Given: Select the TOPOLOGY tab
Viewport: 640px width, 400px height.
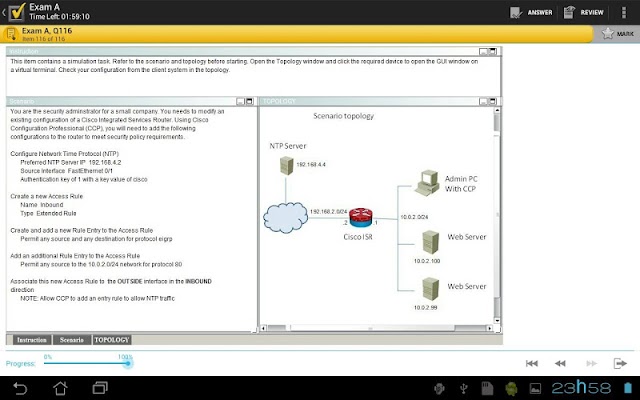Looking at the screenshot, I should (x=112, y=340).
